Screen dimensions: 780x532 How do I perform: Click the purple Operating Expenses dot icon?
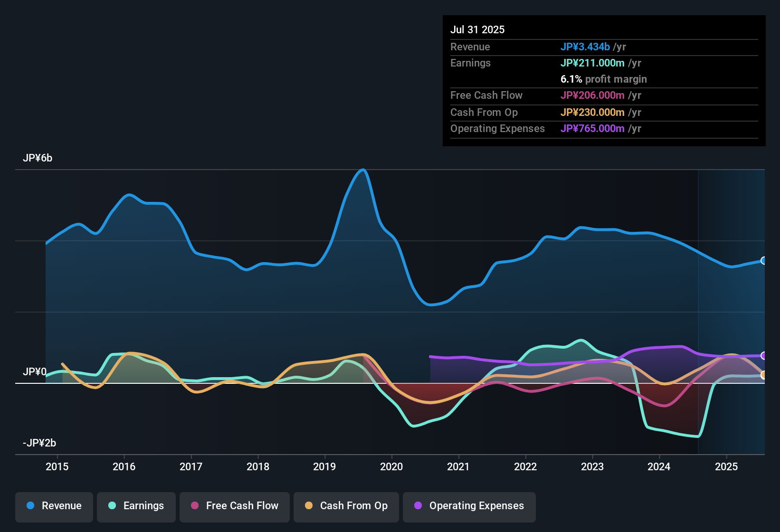[417, 506]
